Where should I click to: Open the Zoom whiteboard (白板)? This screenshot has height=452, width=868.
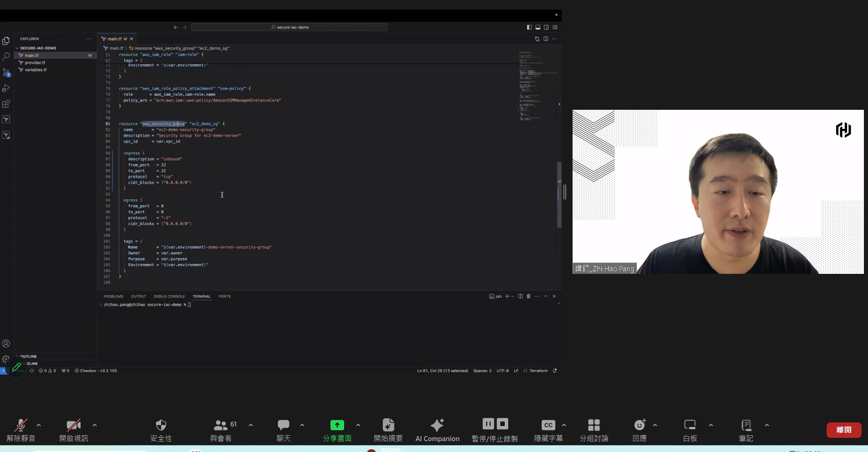[x=690, y=430]
